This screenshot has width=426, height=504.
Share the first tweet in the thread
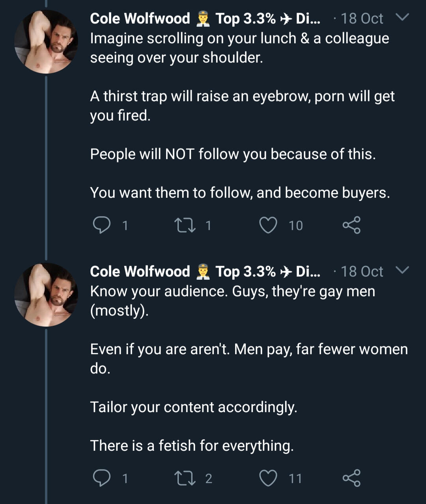tap(351, 225)
